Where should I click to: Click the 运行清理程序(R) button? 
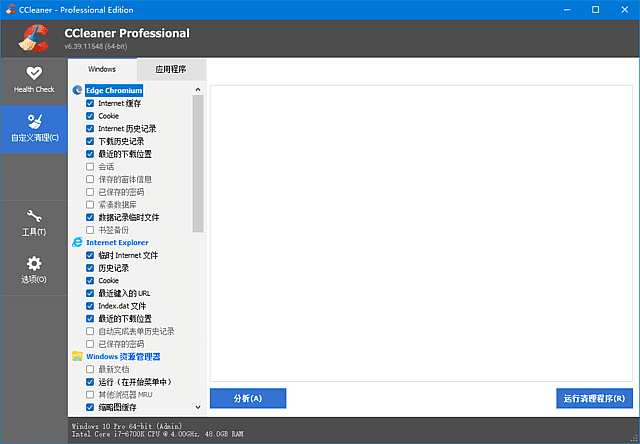pyautogui.click(x=594, y=398)
